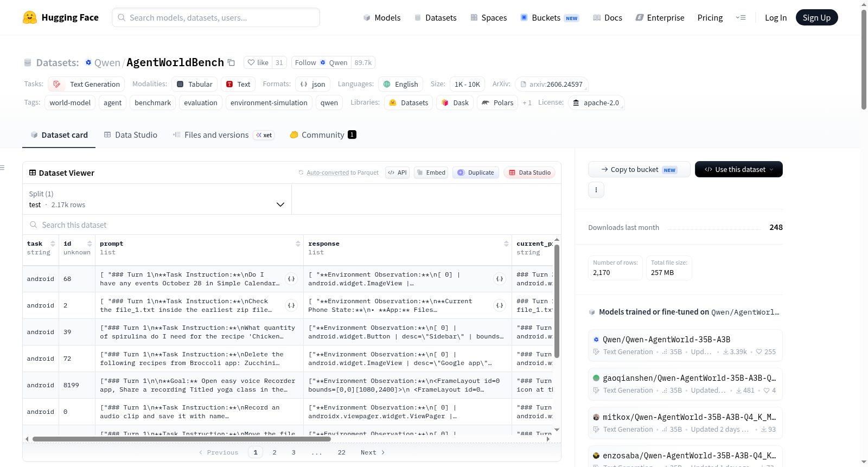The image size is (868, 467).
Task: Click the Copy to bucket button
Action: [639, 169]
